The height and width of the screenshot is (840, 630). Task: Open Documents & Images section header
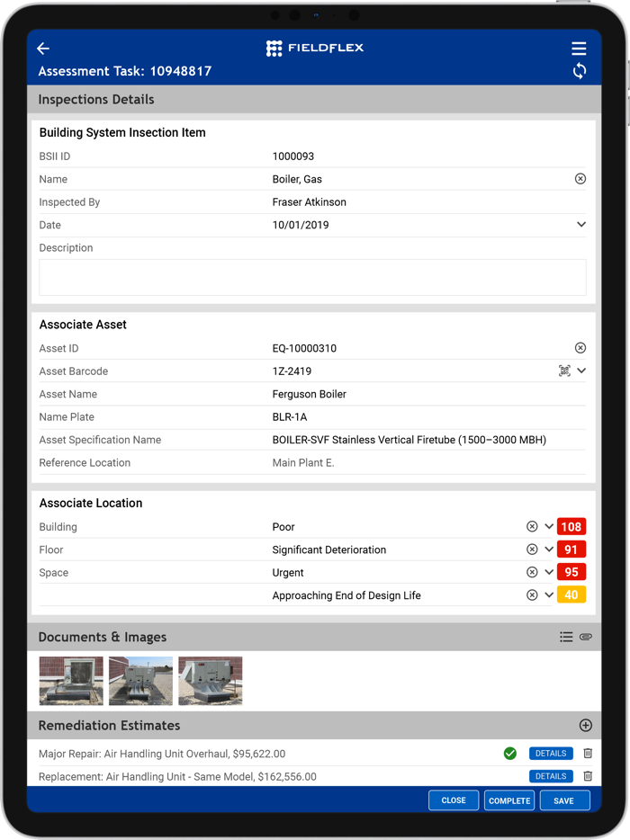point(314,637)
